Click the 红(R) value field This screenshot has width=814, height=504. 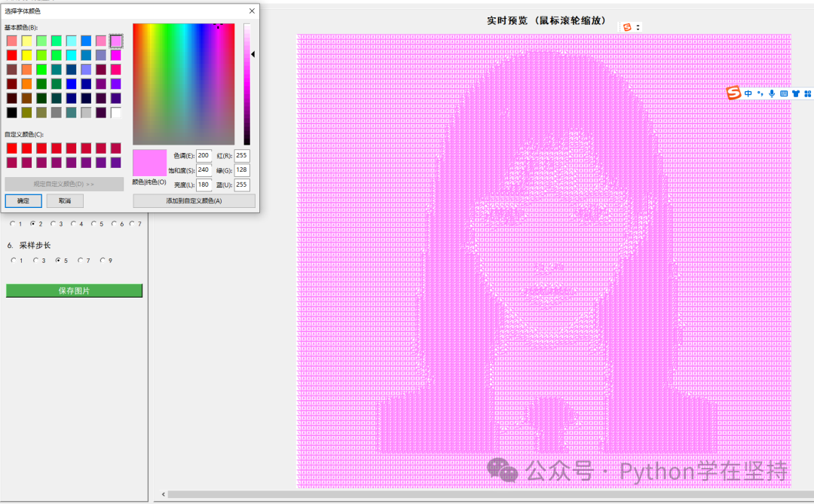242,156
